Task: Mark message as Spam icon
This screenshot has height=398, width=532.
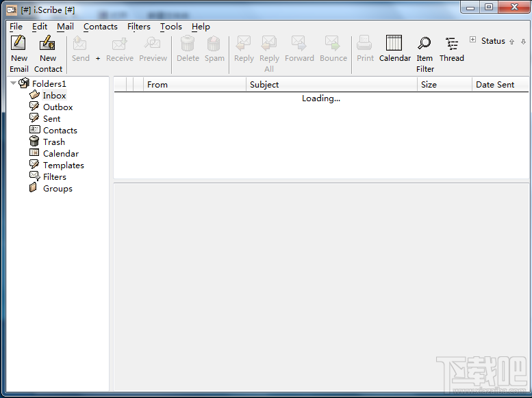Action: point(214,43)
